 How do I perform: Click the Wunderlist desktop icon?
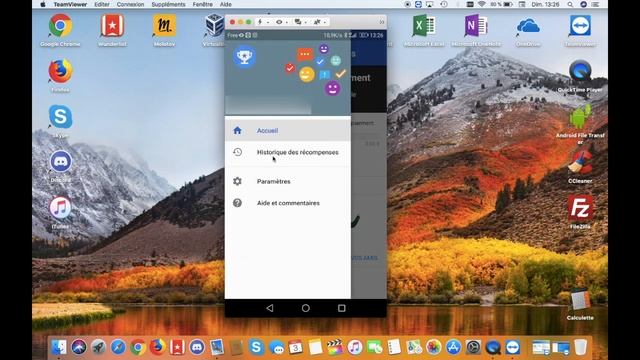coord(112,26)
